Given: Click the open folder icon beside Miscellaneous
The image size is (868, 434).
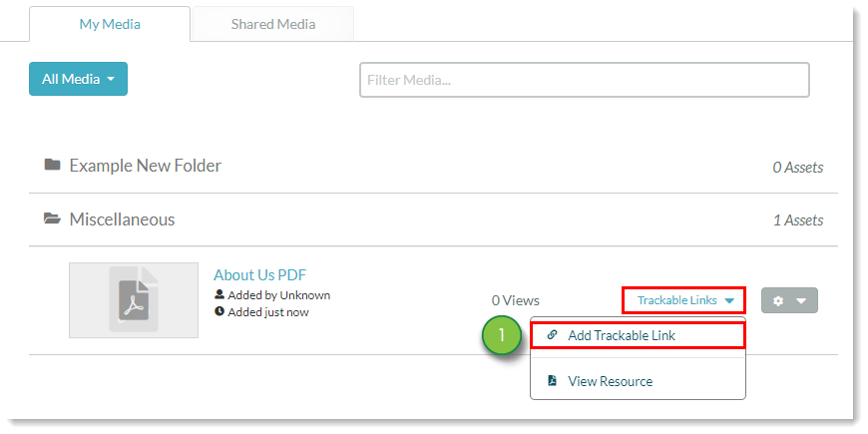Looking at the screenshot, I should tap(52, 218).
